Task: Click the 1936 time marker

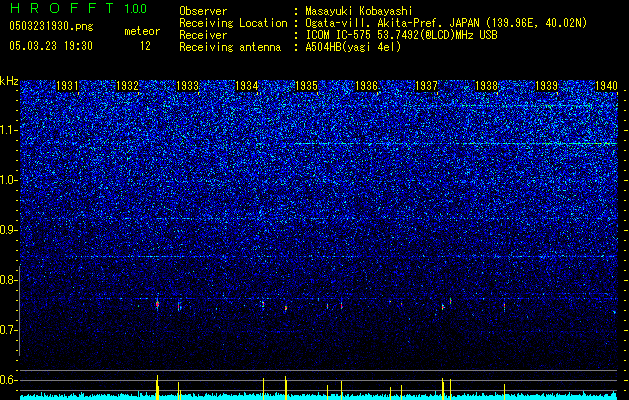Action: point(366,86)
